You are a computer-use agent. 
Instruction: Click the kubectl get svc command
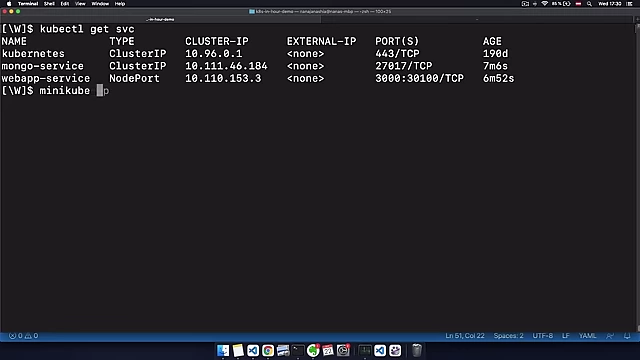click(87, 29)
